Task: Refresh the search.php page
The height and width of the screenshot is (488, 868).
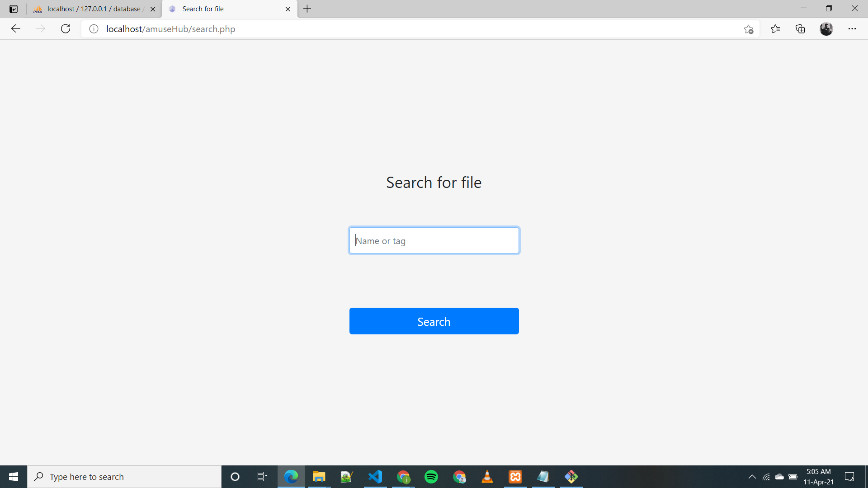Action: pyautogui.click(x=66, y=29)
